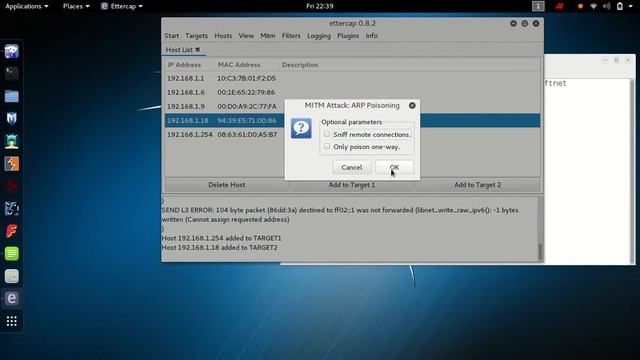Confirm ARP poisoning with OK
This screenshot has width=640, height=360.
tap(394, 167)
